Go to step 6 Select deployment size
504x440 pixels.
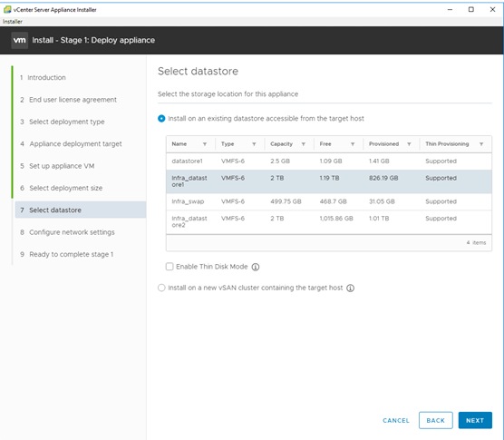[61, 188]
